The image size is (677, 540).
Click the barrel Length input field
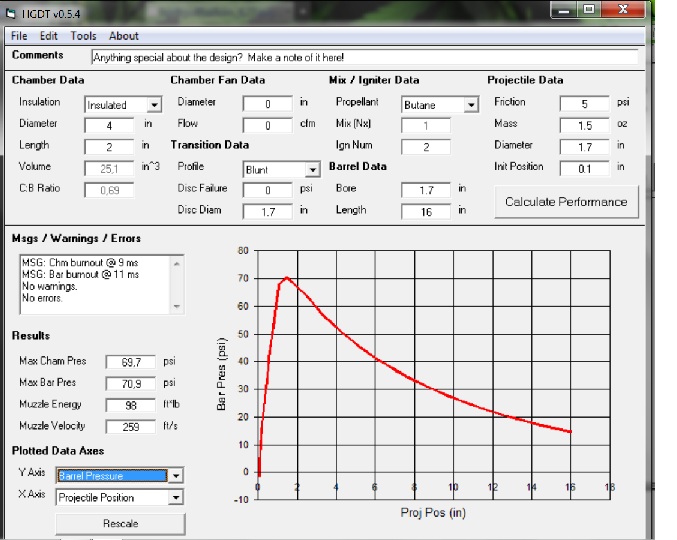(426, 211)
